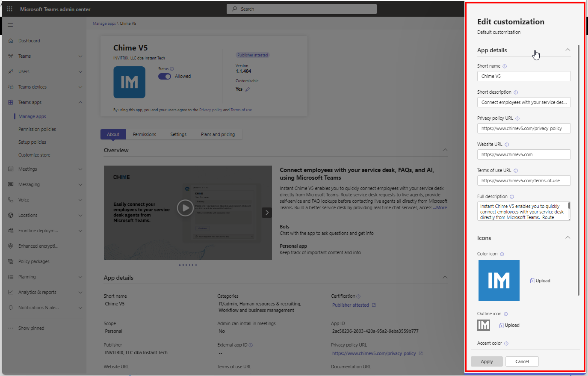Click the Policy packages icon
This screenshot has height=376, width=588.
(x=11, y=261)
